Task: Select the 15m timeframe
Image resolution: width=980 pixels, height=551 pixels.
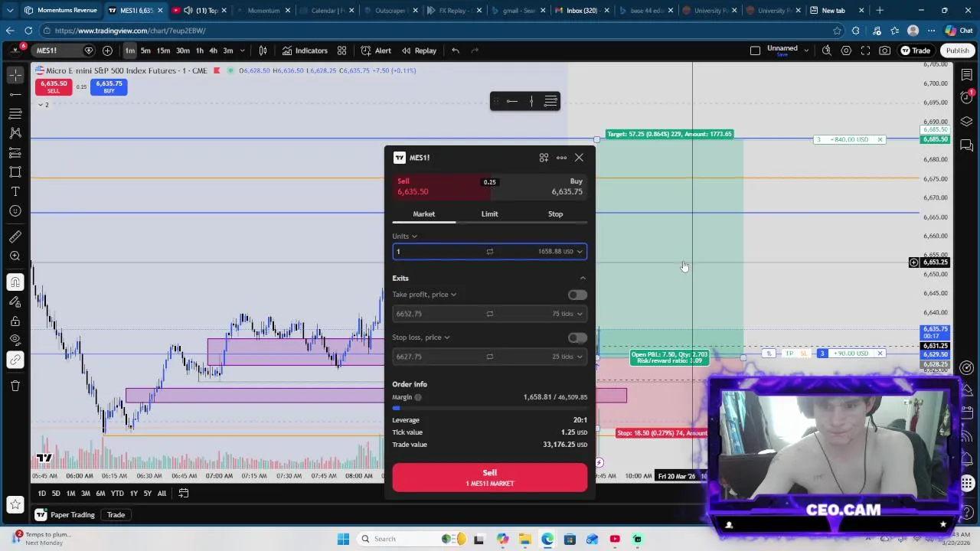Action: pyautogui.click(x=163, y=51)
